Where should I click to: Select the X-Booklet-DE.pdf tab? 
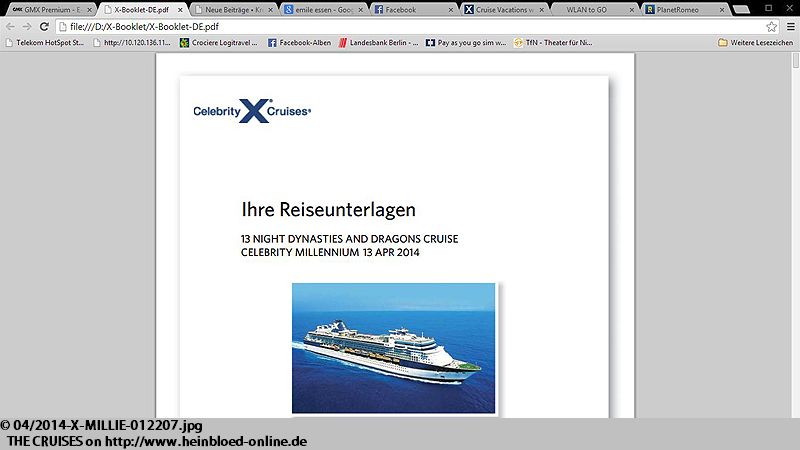140,10
